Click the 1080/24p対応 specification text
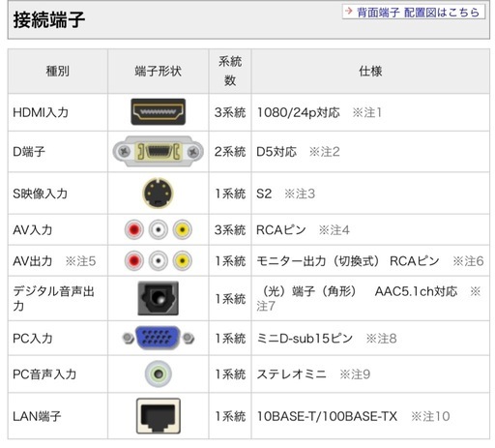Screen dimensions: 495x448 click(x=298, y=112)
